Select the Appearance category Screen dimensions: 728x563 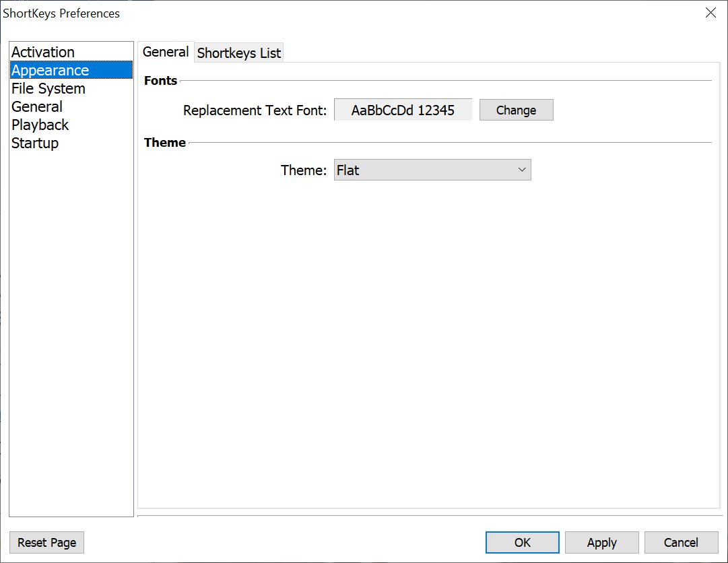coord(51,71)
